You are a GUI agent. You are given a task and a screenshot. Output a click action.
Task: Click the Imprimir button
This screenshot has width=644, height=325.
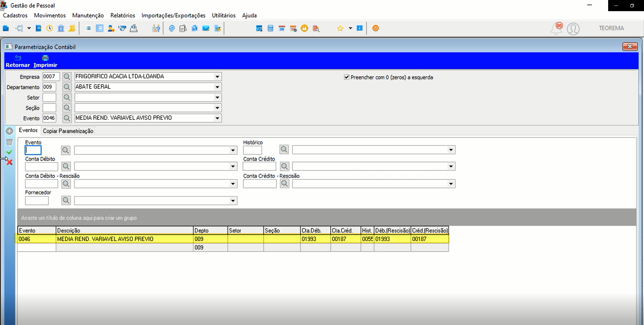tap(45, 61)
